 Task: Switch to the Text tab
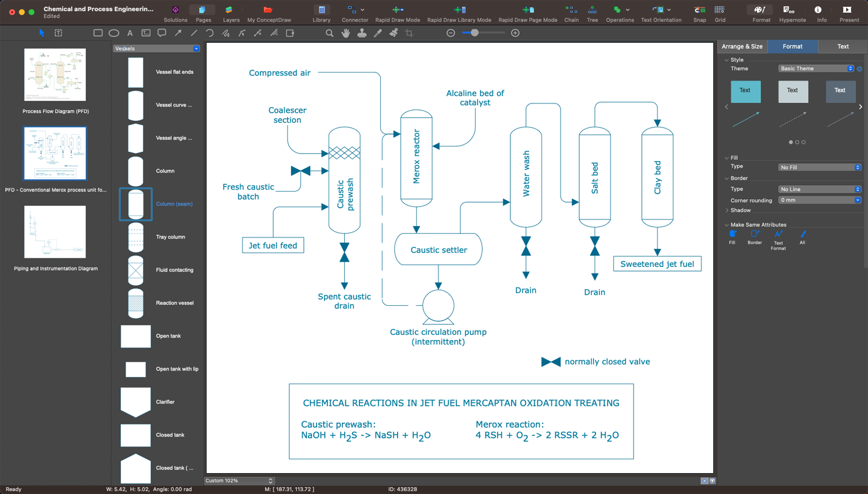(x=843, y=46)
